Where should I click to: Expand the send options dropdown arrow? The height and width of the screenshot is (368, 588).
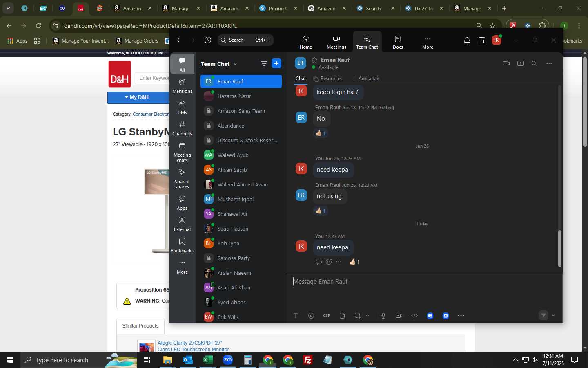coord(553,316)
